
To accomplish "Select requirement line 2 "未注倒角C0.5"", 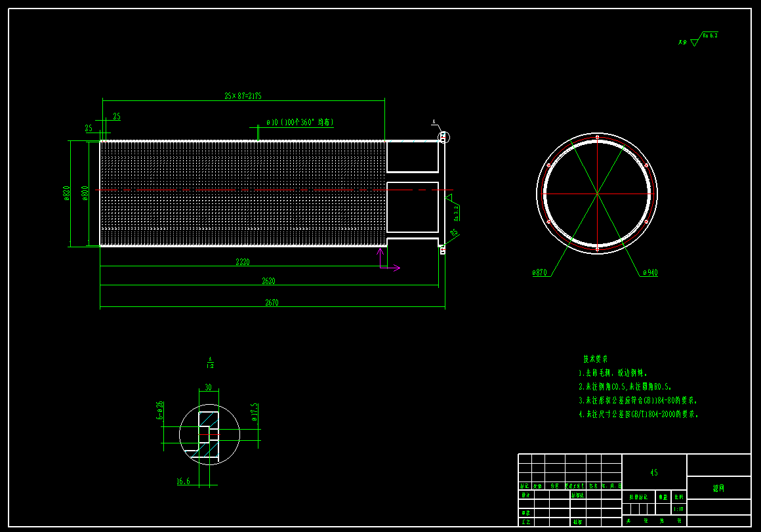I will [x=625, y=386].
